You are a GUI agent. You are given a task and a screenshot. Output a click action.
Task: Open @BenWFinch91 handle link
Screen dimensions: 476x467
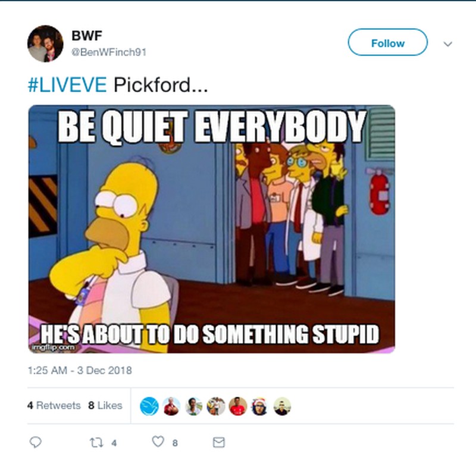[109, 52]
